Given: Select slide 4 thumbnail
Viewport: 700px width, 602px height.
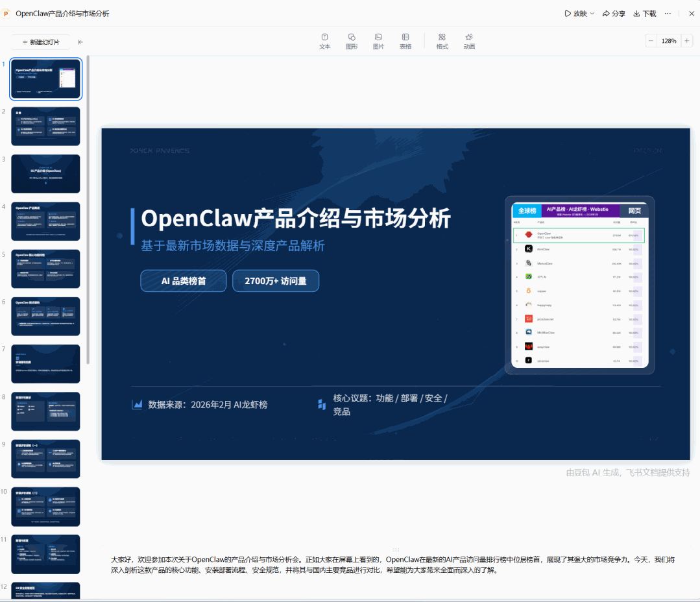Looking at the screenshot, I should pyautogui.click(x=45, y=221).
